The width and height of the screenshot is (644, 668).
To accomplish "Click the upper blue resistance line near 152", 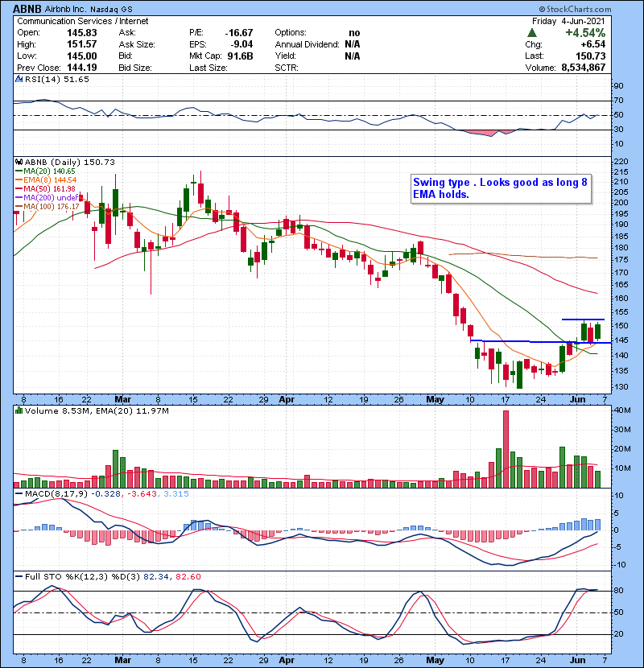I will tap(583, 319).
